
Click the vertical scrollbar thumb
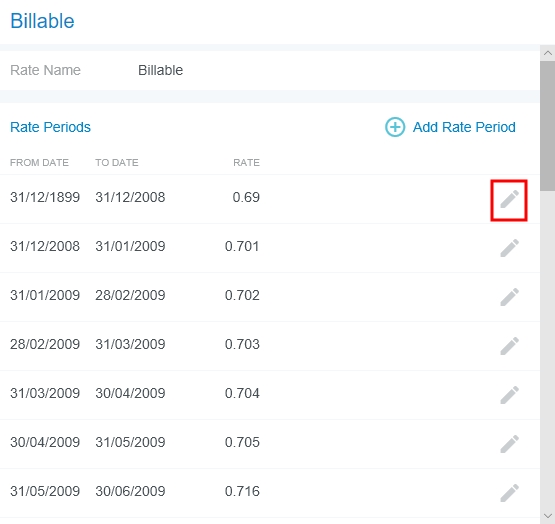[x=548, y=126]
